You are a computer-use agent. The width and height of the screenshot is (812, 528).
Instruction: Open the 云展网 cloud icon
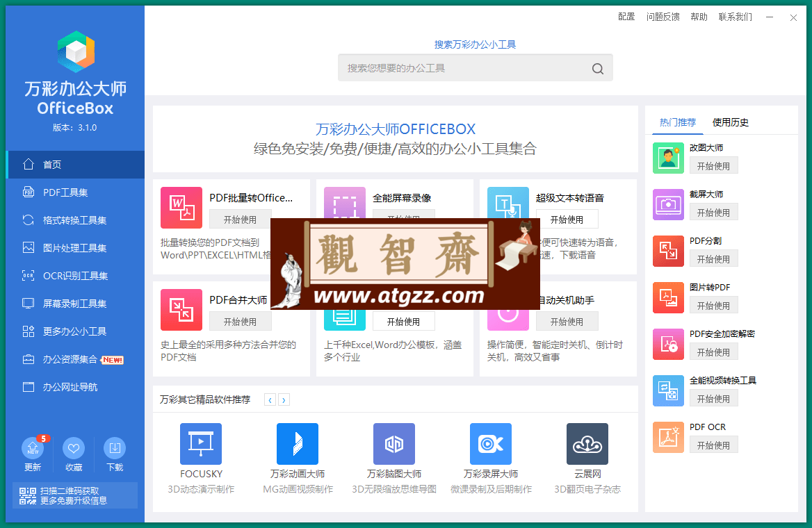(x=587, y=444)
